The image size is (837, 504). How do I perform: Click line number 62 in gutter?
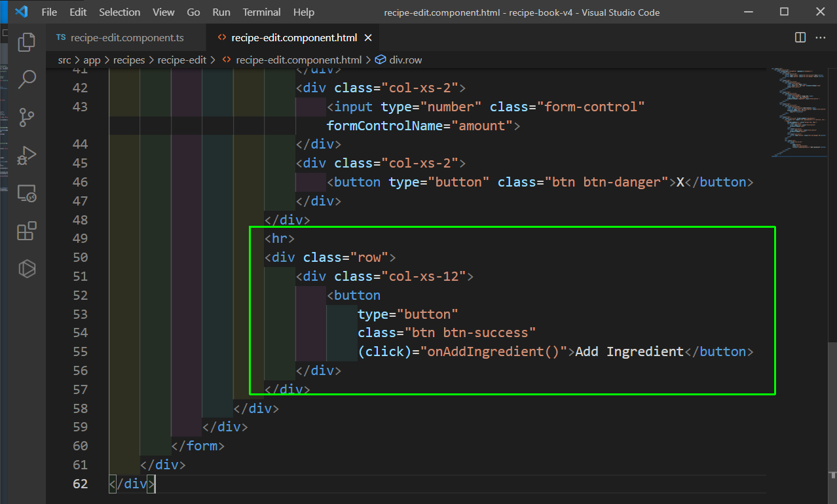click(80, 484)
